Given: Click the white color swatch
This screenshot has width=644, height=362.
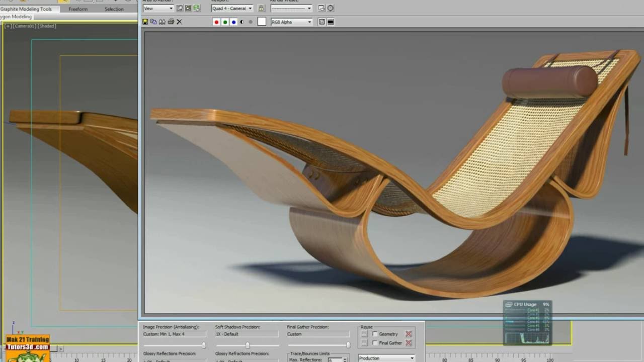Looking at the screenshot, I should [x=262, y=22].
